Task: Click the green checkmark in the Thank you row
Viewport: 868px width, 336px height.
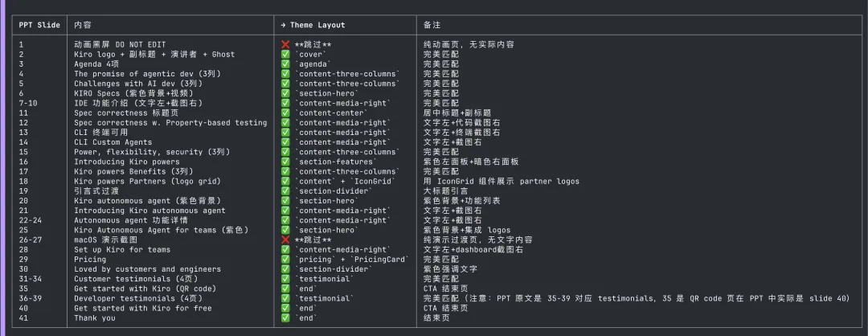Action: 285,318
